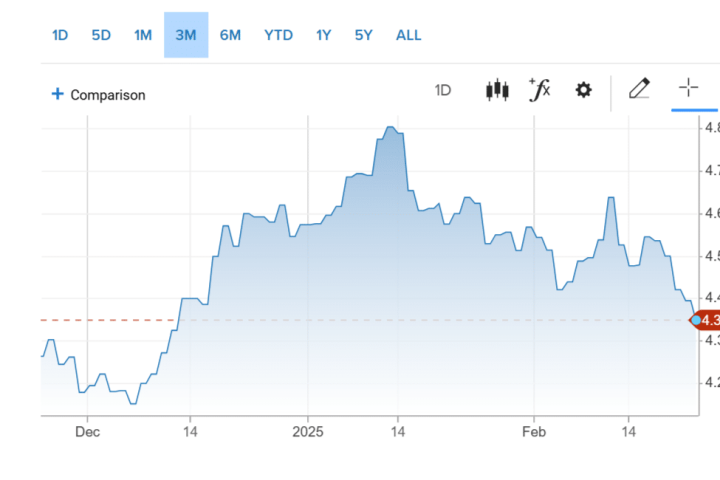Switch chart to 1Y range
This screenshot has height=480, width=720.
pos(323,35)
